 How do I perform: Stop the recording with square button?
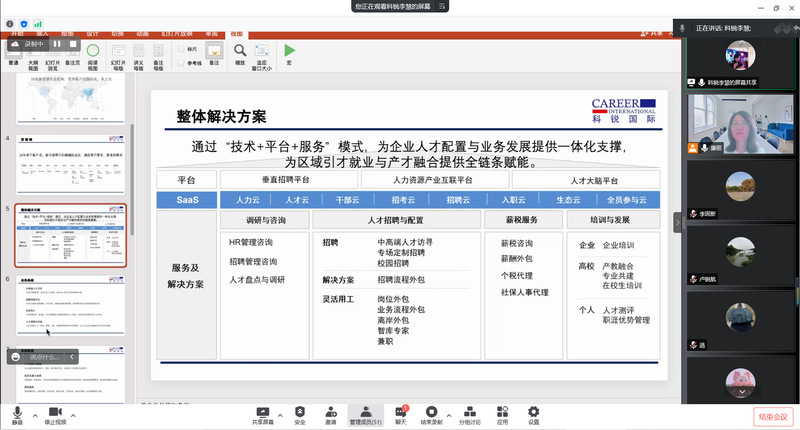(x=71, y=44)
